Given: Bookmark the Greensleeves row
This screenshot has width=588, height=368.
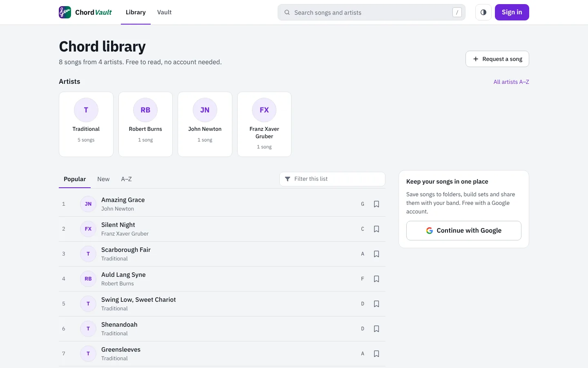Looking at the screenshot, I should click(376, 354).
